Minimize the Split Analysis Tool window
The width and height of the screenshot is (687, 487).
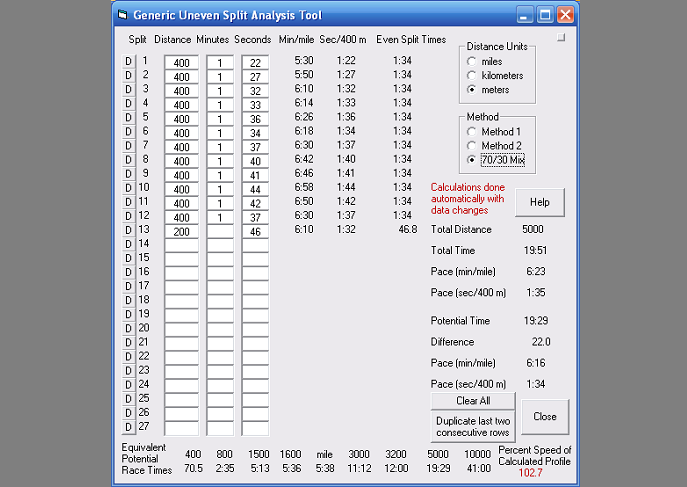click(x=525, y=14)
